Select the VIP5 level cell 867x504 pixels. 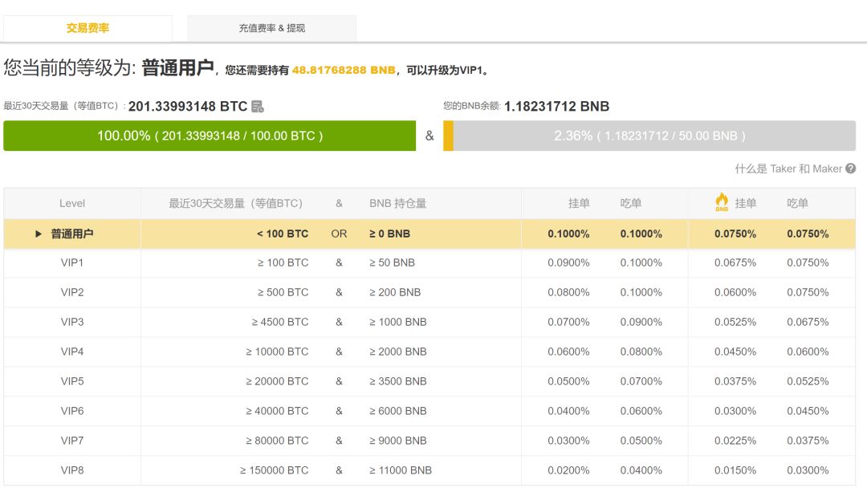(72, 381)
